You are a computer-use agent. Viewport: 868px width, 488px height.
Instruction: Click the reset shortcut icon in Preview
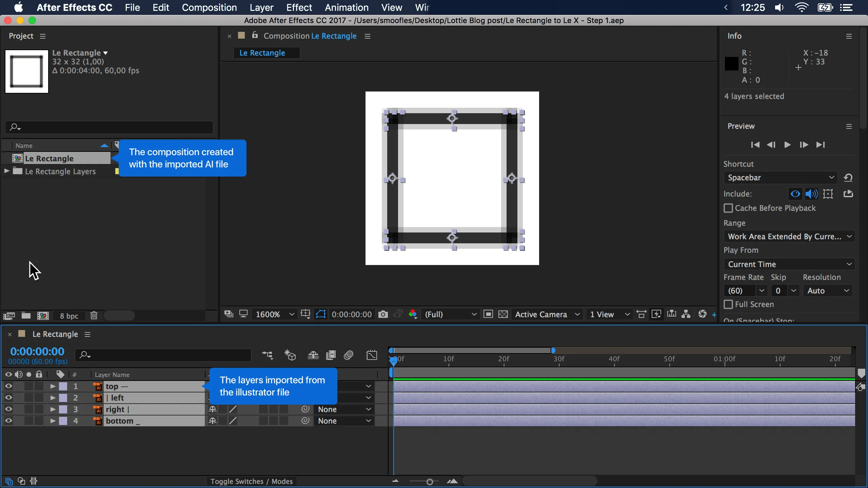coord(848,177)
